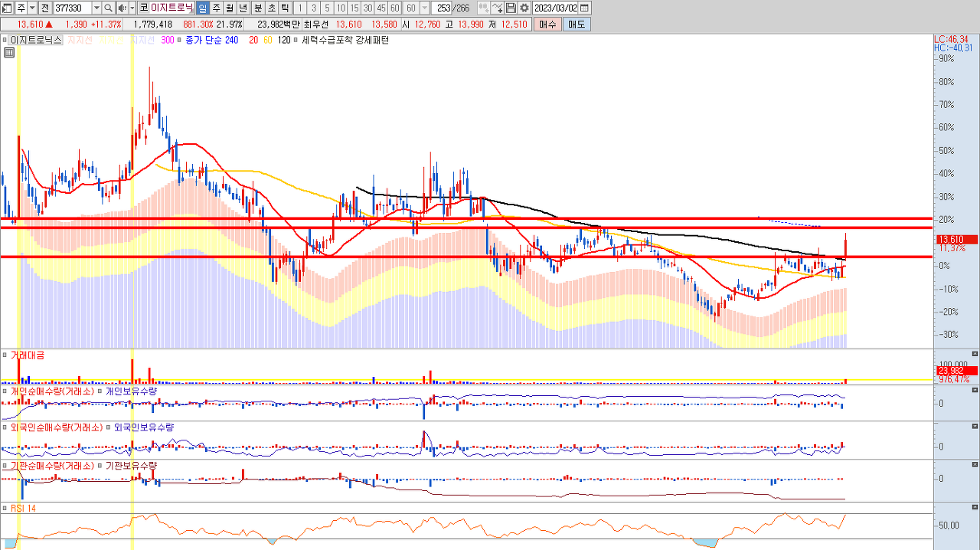Select the 년 (yearly) period button
980x550 pixels.
click(x=243, y=8)
